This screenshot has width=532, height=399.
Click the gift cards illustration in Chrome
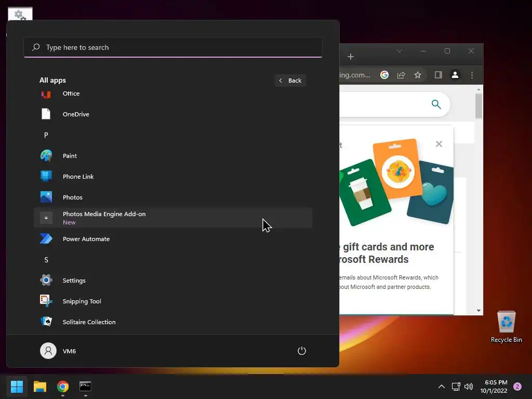[x=396, y=182]
